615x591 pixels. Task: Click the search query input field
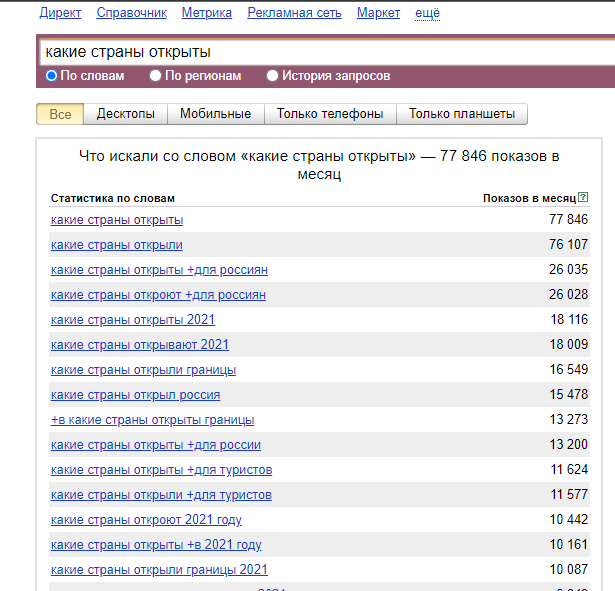320,52
